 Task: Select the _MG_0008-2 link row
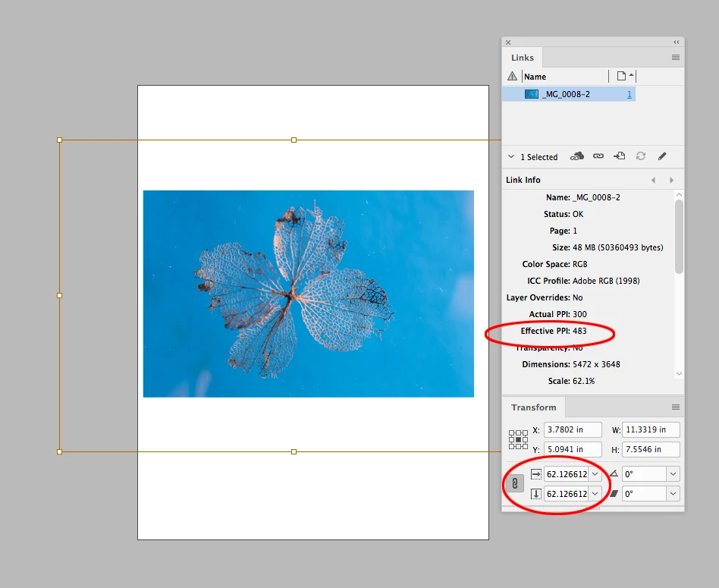[x=569, y=94]
